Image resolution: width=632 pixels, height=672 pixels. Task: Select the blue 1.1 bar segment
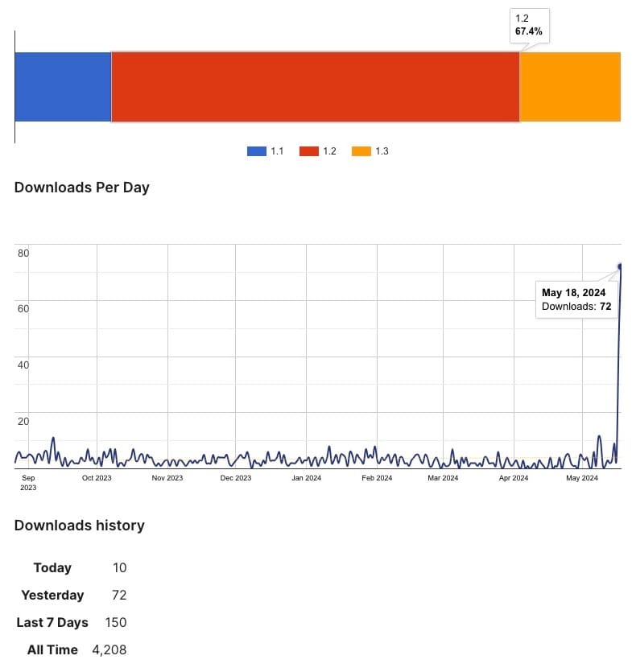(x=63, y=87)
